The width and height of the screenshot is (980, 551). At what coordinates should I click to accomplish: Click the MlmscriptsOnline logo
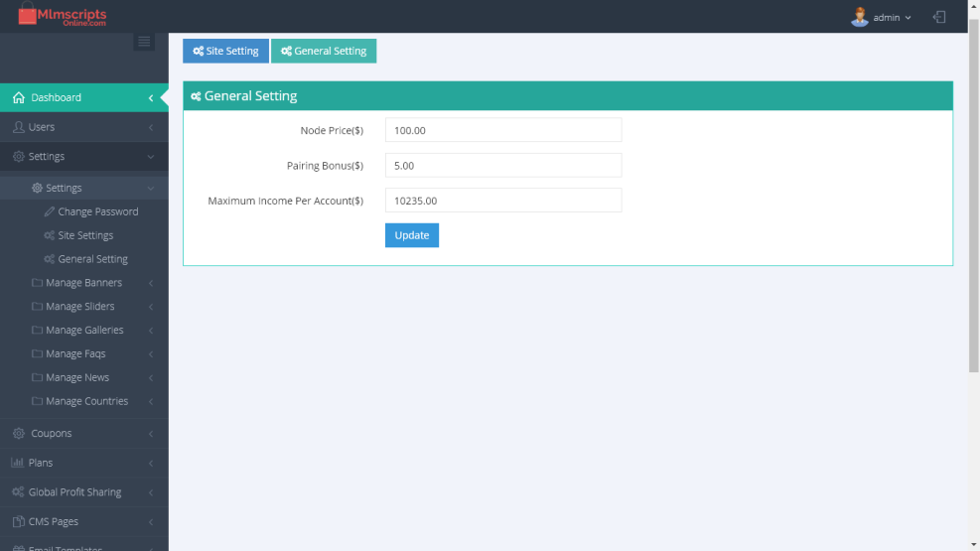point(62,16)
